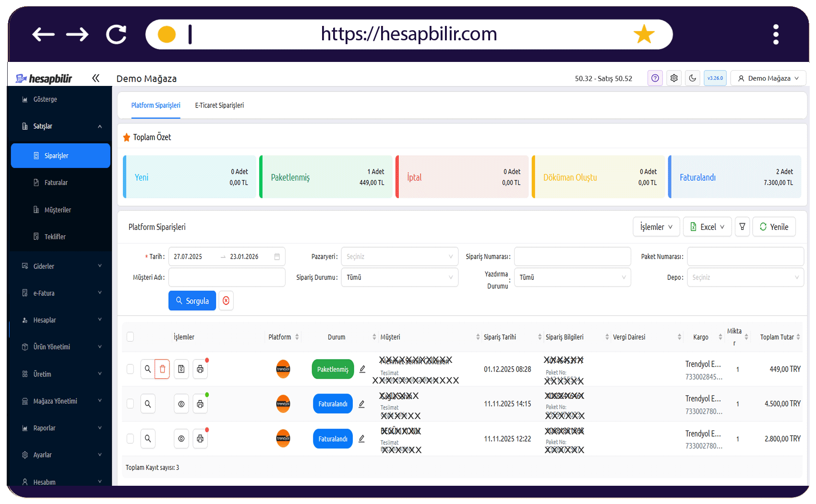Click the delete trash icon in the 449,00 TRY row
Image resolution: width=816 pixels, height=504 pixels.
pyautogui.click(x=162, y=369)
